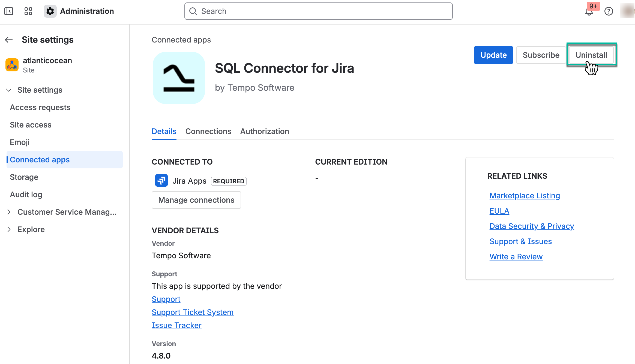
Task: Collapse the sidebar with the panel icon
Action: 8,11
